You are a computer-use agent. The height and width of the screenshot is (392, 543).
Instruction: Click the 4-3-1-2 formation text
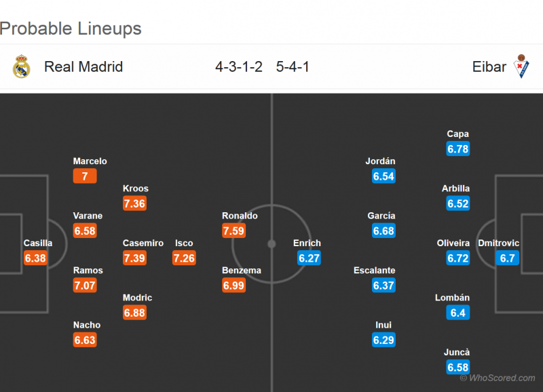[239, 66]
